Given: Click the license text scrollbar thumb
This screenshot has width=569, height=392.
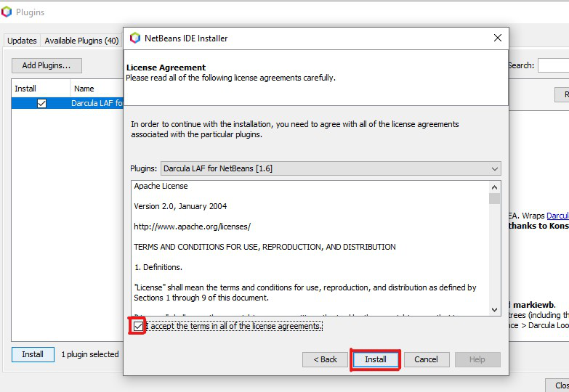Looking at the screenshot, I should pyautogui.click(x=494, y=199).
